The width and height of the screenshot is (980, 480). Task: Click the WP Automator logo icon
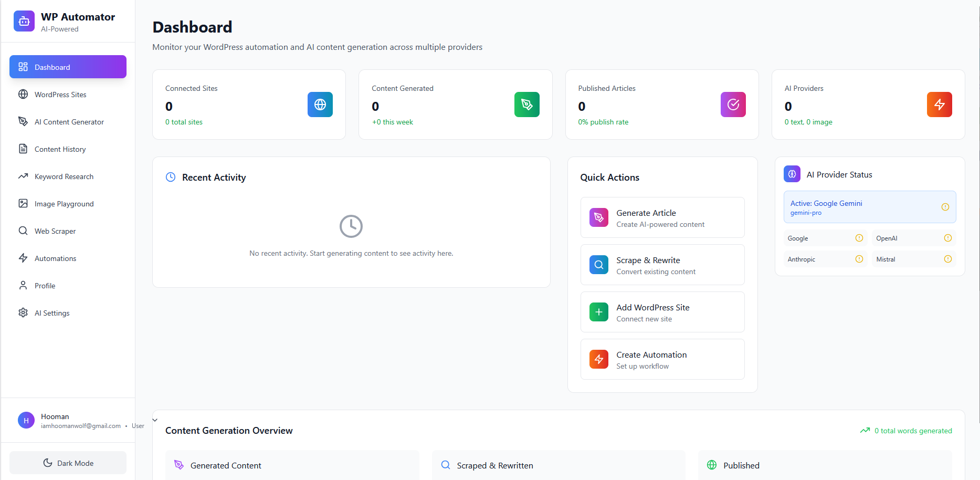(24, 21)
